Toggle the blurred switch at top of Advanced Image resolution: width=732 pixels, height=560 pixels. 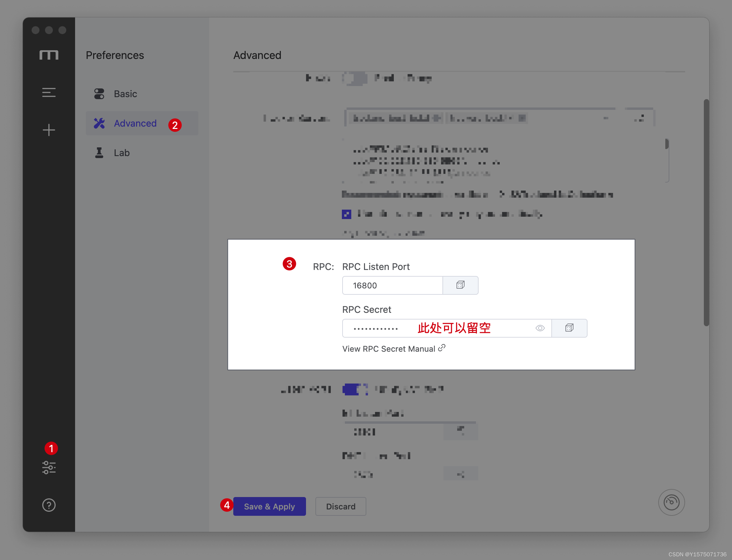coord(355,78)
